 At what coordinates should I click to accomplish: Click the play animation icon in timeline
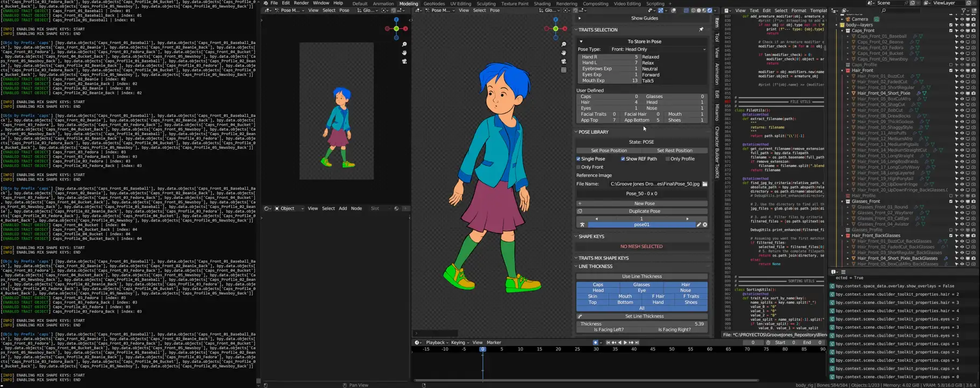[626, 342]
